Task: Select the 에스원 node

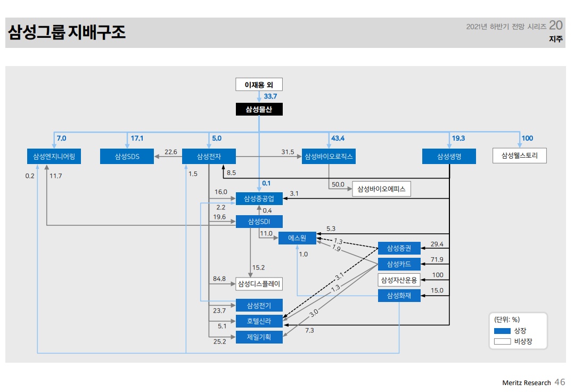Action: (x=297, y=238)
